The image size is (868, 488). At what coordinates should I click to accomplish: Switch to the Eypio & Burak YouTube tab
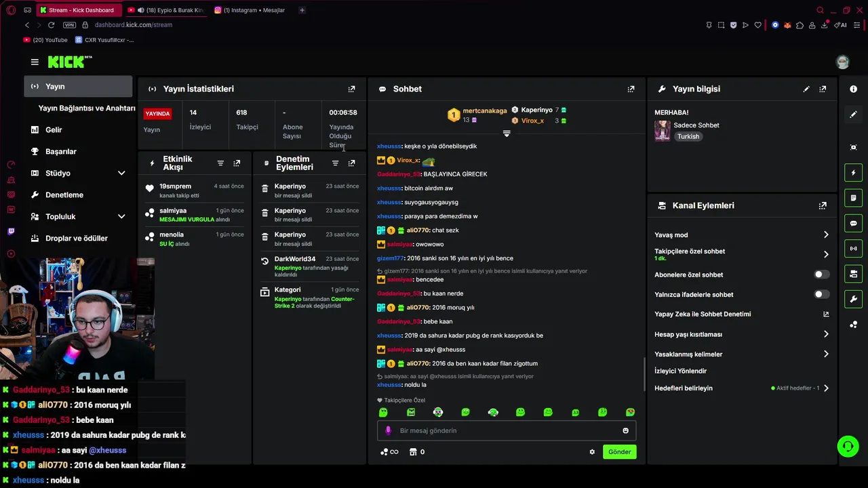pyautogui.click(x=165, y=10)
